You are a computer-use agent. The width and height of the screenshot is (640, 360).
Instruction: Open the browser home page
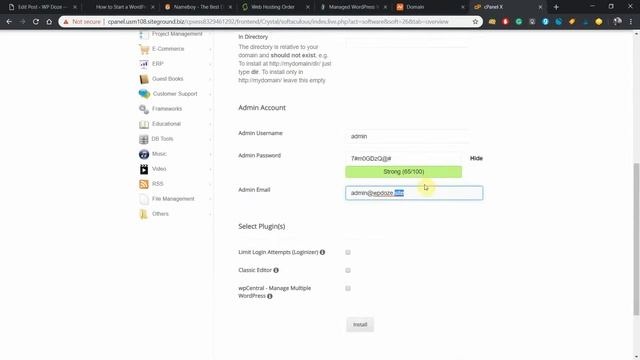(x=49, y=22)
